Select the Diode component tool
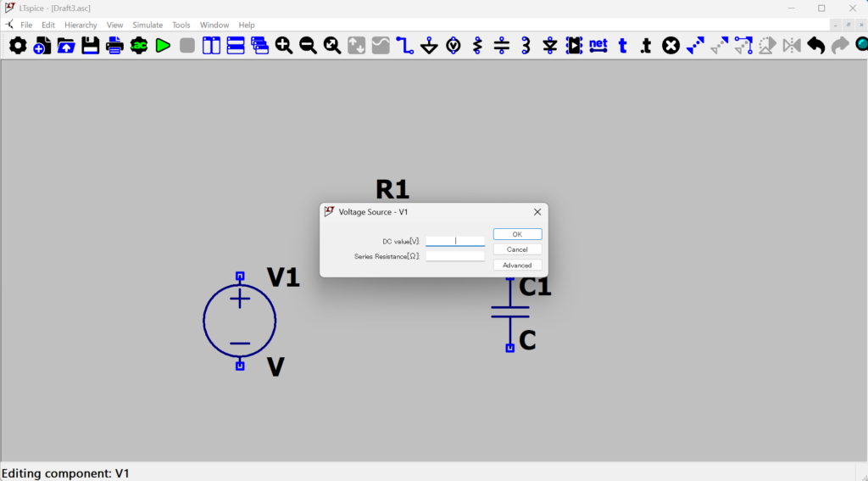The height and width of the screenshot is (481, 868). [550, 45]
